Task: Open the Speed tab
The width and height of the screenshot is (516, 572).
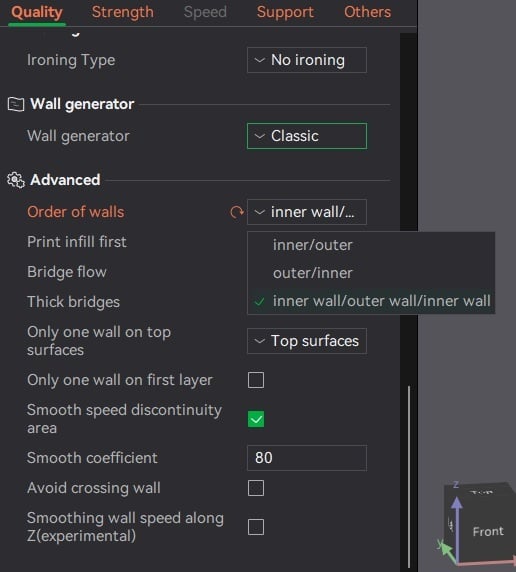Action: coord(205,12)
